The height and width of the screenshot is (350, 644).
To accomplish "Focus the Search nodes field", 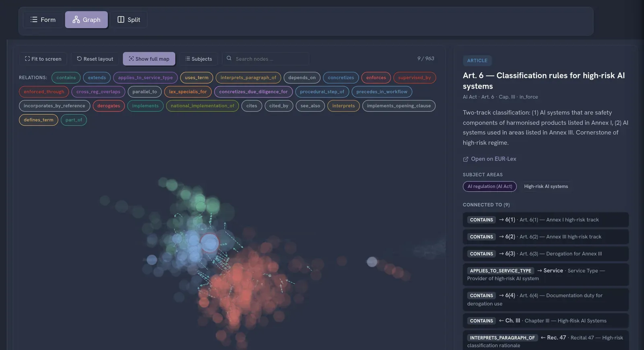I will point(266,59).
